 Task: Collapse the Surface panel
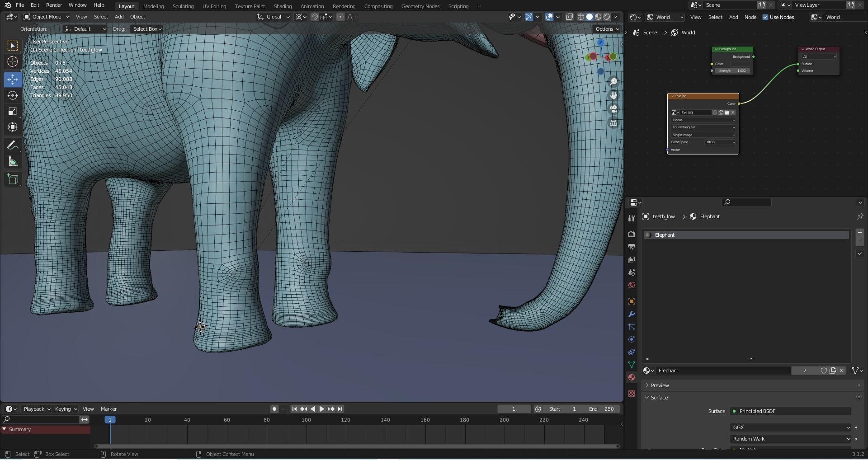click(x=659, y=398)
